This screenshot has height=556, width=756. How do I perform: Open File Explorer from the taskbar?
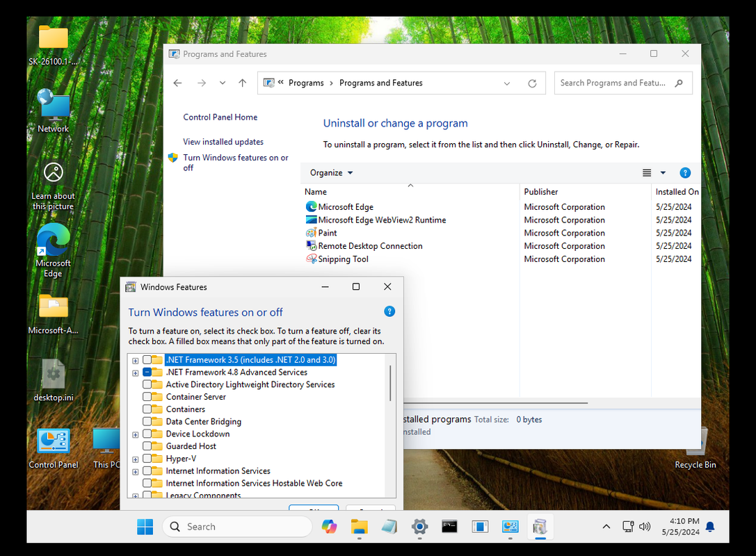pos(359,527)
